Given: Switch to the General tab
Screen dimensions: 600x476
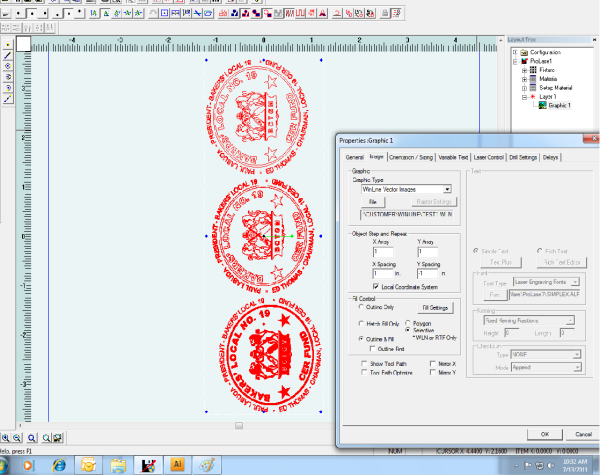Looking at the screenshot, I should tap(354, 157).
